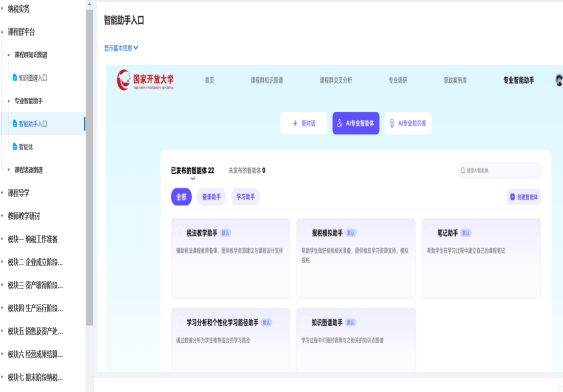Click the document icon beside 知识图谱入口

pos(15,78)
